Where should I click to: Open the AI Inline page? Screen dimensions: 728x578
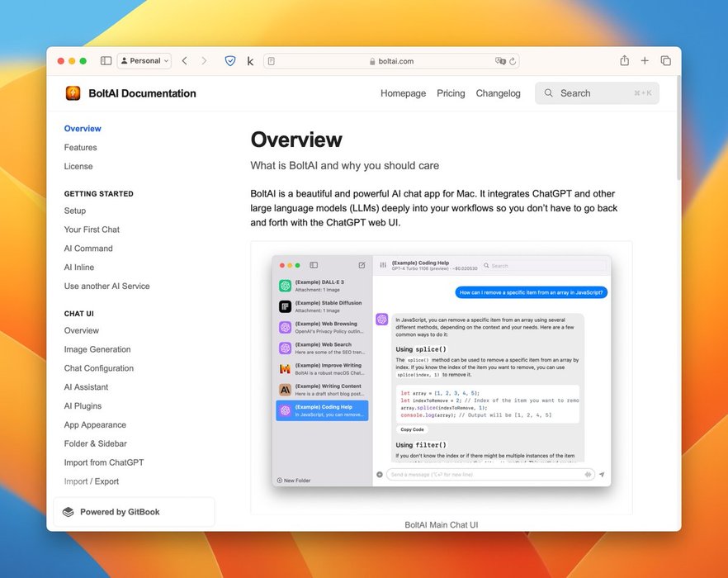click(x=79, y=268)
